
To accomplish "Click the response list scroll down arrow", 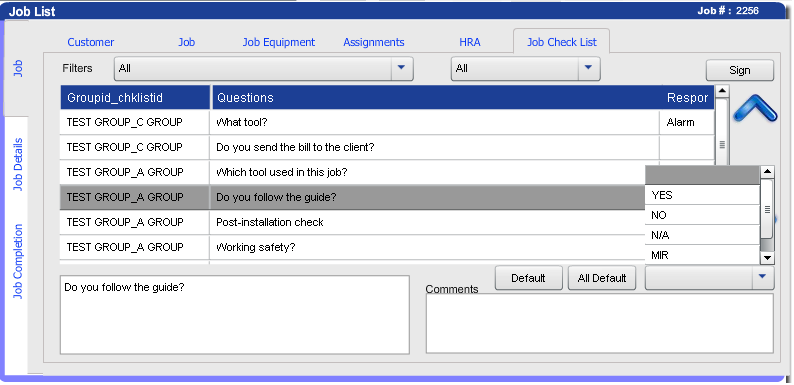I will point(767,258).
